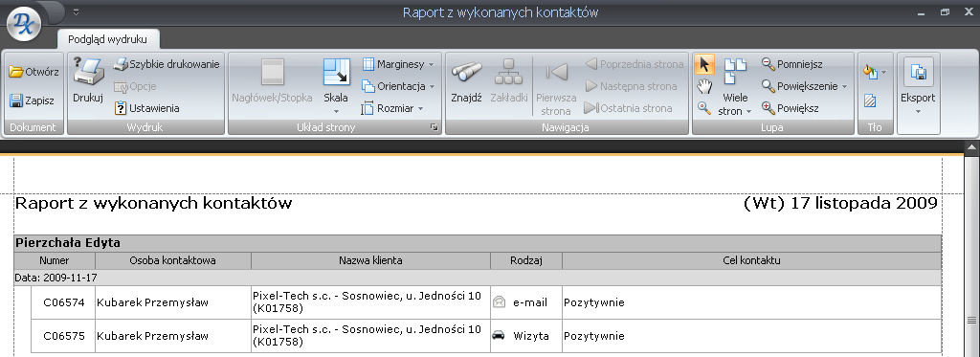980x357 pixels.
Task: Open the Wiele stron multiple pages dropdown
Action: pyautogui.click(x=735, y=86)
